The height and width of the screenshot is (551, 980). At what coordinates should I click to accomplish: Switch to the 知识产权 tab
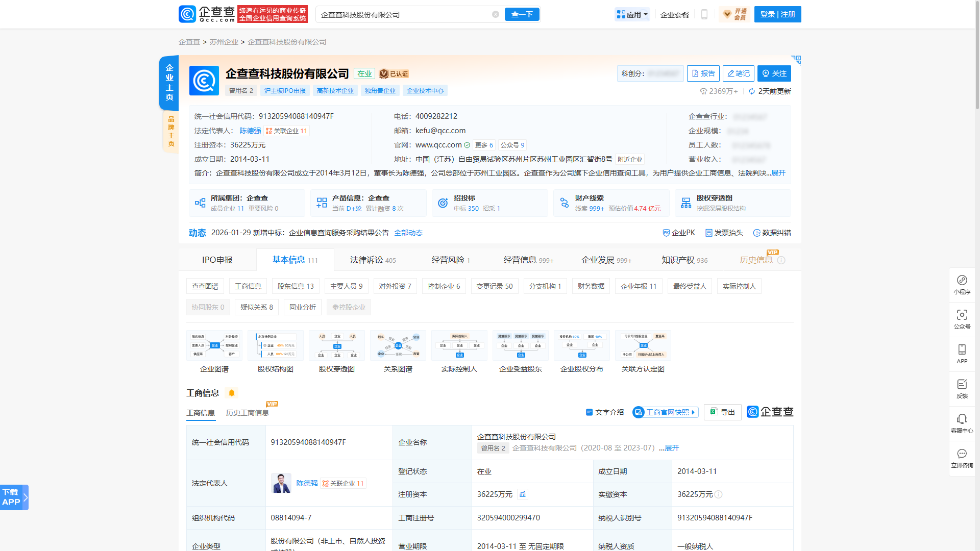[x=684, y=260]
